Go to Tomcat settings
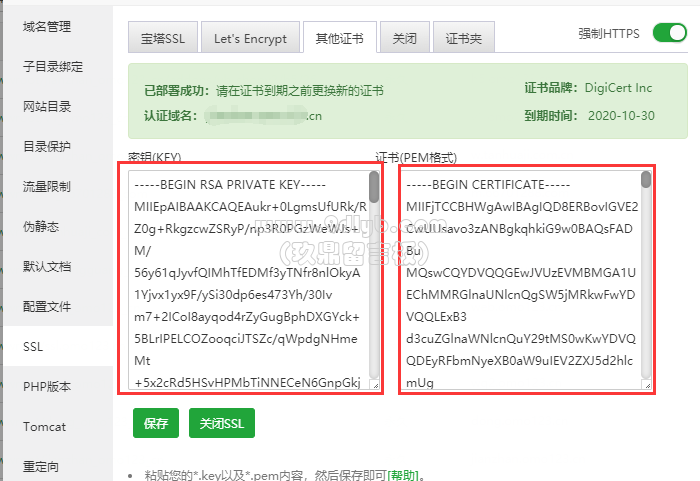This screenshot has width=700, height=481. (x=44, y=427)
